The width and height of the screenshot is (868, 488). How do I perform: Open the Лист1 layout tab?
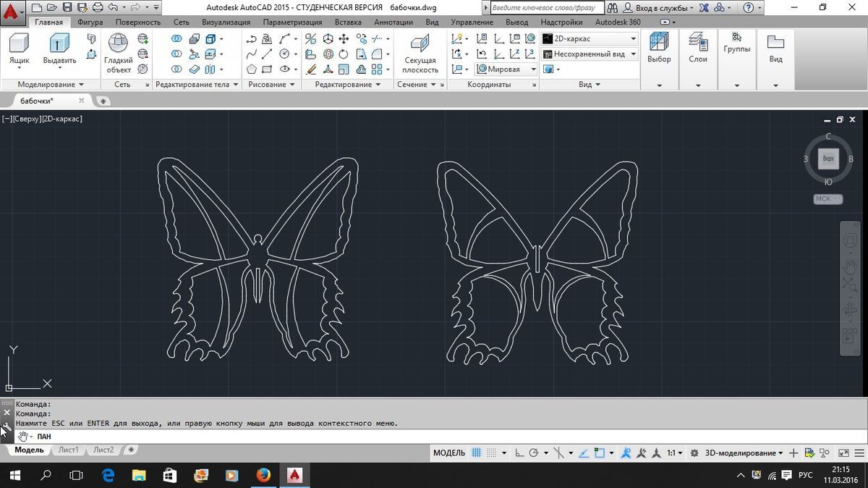coord(68,450)
